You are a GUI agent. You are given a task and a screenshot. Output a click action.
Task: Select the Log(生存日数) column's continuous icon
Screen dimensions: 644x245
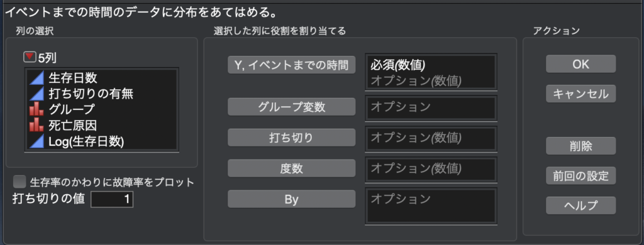tap(37, 141)
